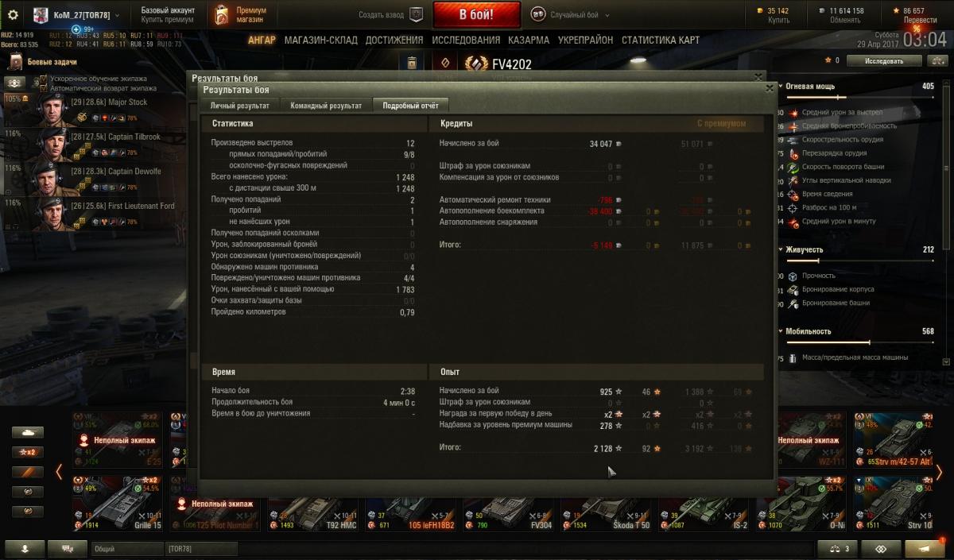Viewport: 954px width, 560px height.
Task: Switch to the Personal result tab
Action: point(239,105)
